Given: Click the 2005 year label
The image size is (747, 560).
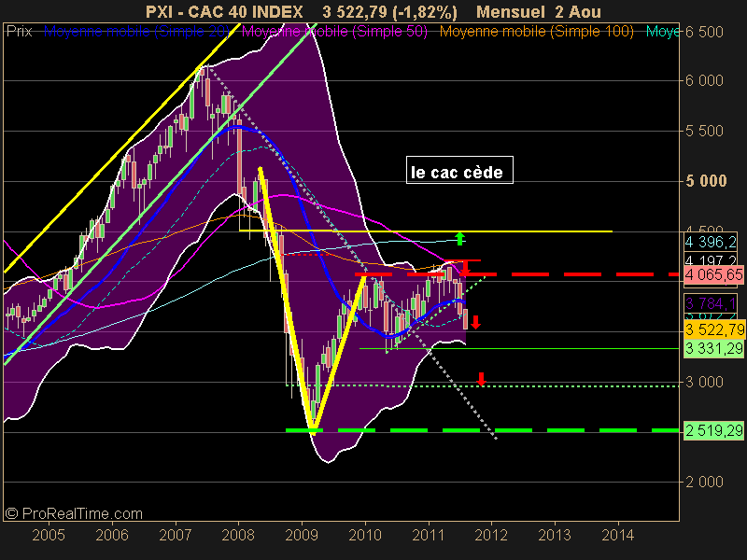Looking at the screenshot, I should (49, 535).
